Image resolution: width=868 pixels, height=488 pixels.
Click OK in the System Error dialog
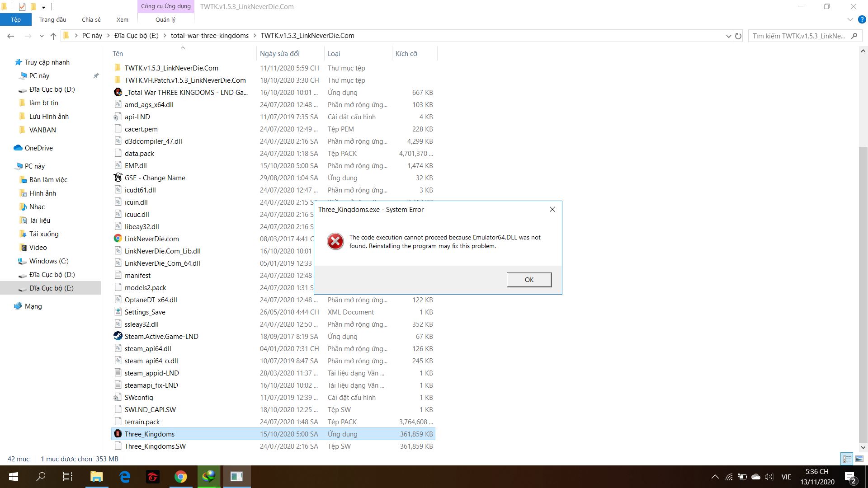(528, 280)
